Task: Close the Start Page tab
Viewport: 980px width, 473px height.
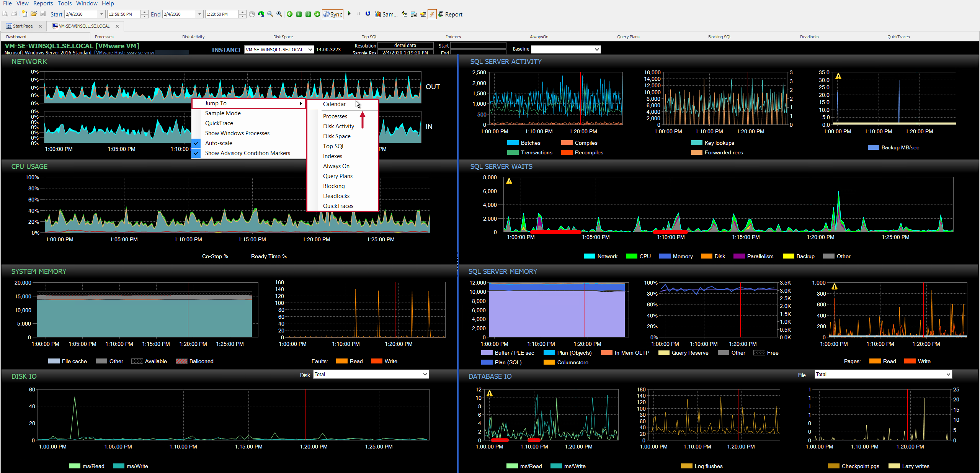Action: pos(40,26)
